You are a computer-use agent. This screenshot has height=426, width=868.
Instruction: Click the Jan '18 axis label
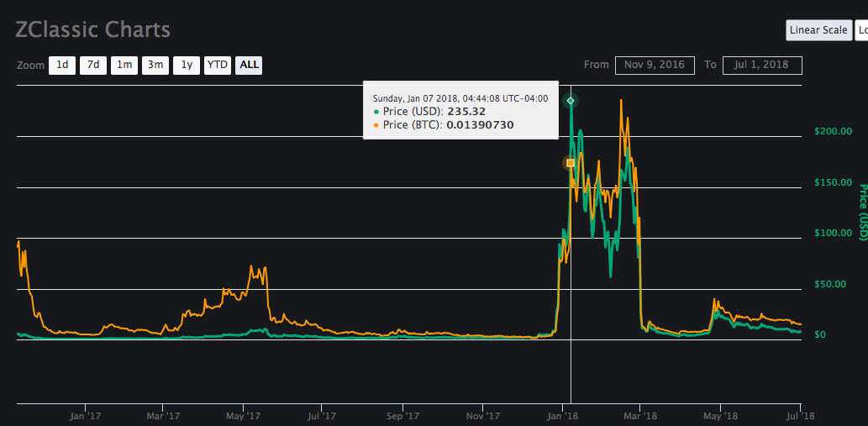563,415
